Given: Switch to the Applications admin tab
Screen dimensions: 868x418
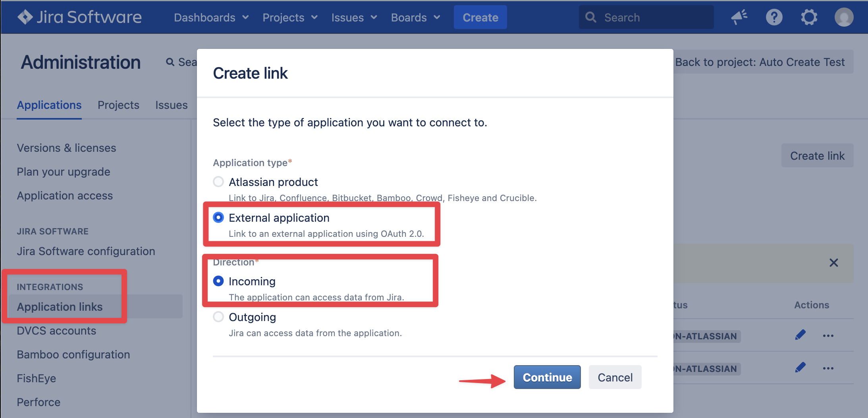Looking at the screenshot, I should tap(49, 105).
